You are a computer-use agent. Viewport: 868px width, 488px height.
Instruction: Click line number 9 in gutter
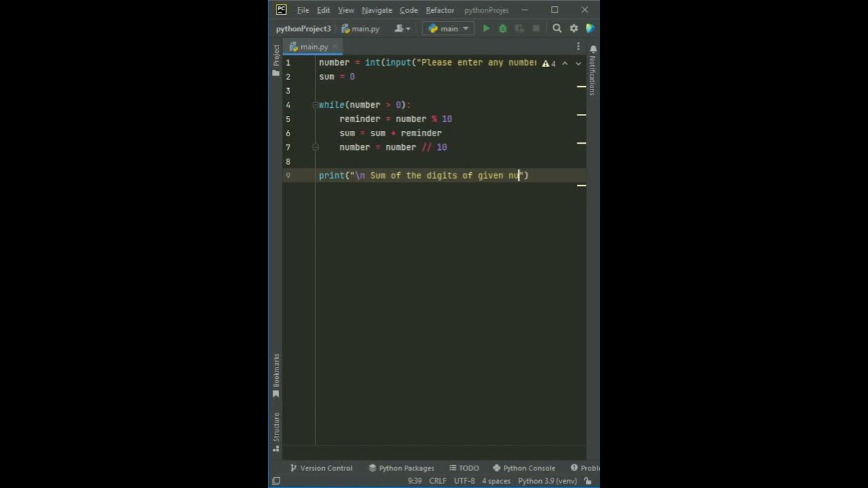[x=288, y=176]
